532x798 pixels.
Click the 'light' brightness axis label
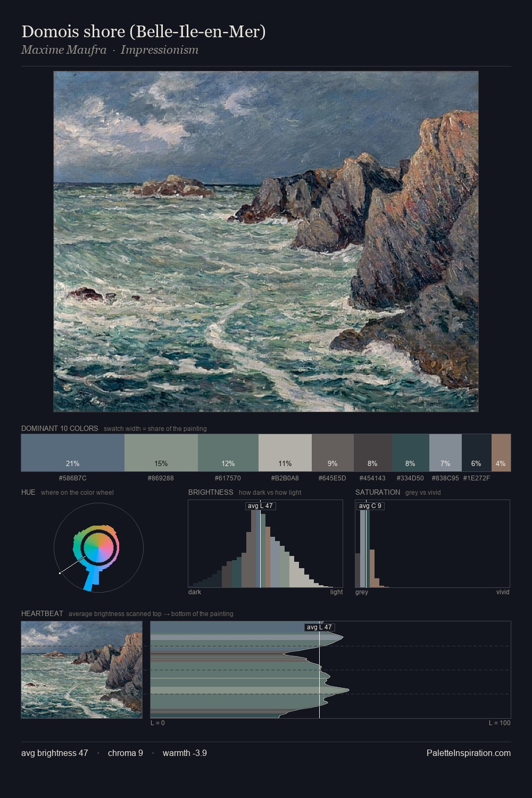tap(337, 592)
